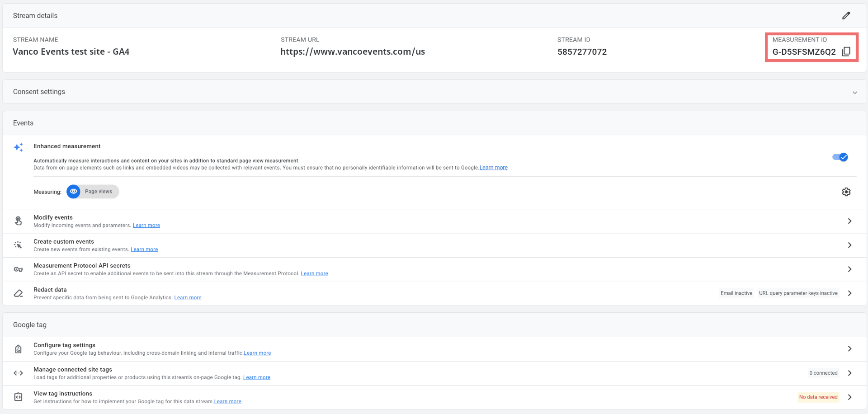Copy the Measurement ID with the copy icon
Image resolution: width=868 pixels, height=414 pixels.
pos(846,52)
